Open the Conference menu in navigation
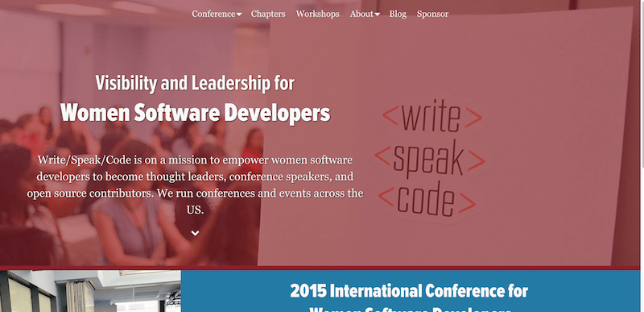 [x=213, y=14]
